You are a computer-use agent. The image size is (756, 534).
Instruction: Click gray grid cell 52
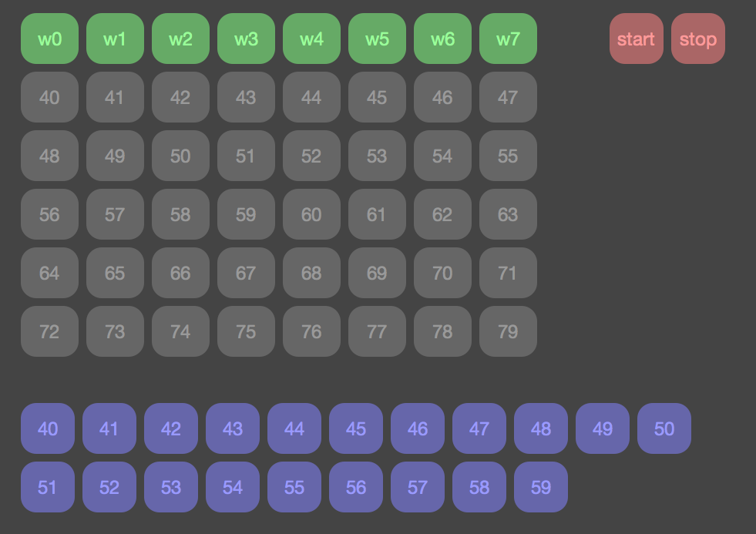pos(311,156)
